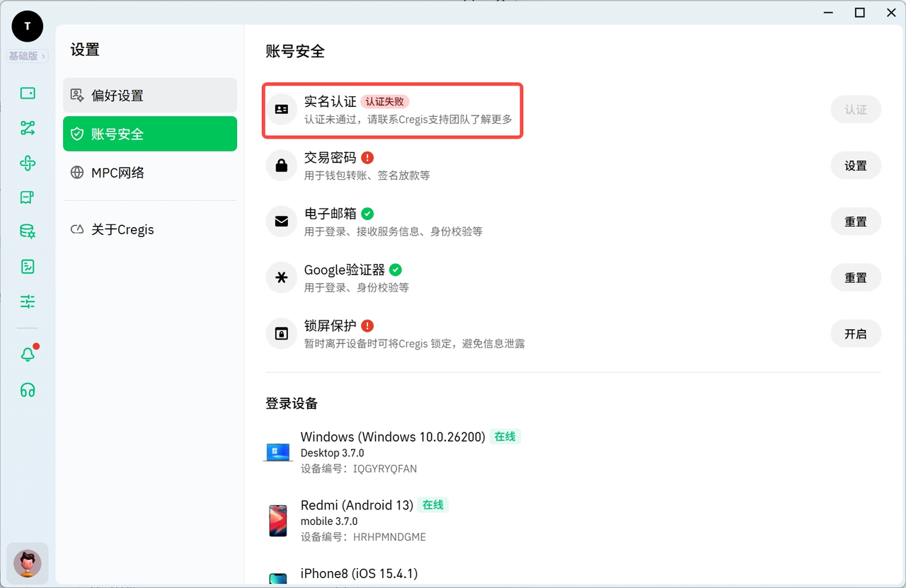The height and width of the screenshot is (588, 906).
Task: Select 偏好设置 in settings menu
Action: click(x=149, y=96)
